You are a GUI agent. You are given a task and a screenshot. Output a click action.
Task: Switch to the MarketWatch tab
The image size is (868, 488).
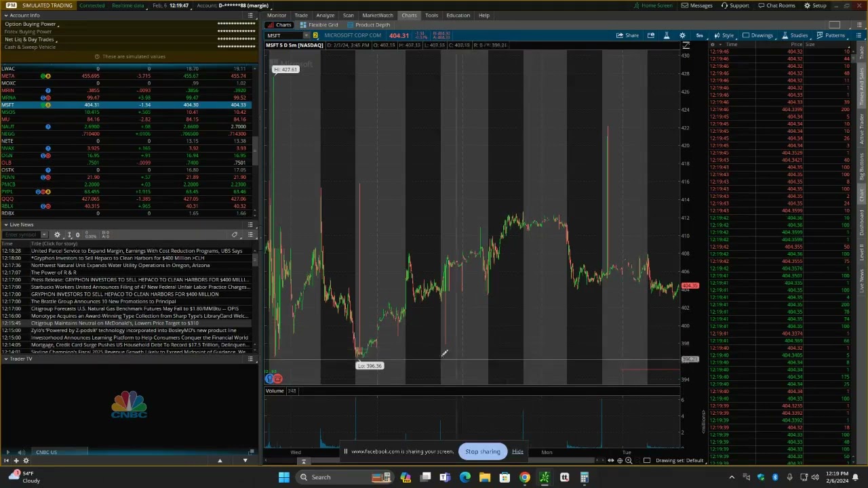click(x=378, y=15)
